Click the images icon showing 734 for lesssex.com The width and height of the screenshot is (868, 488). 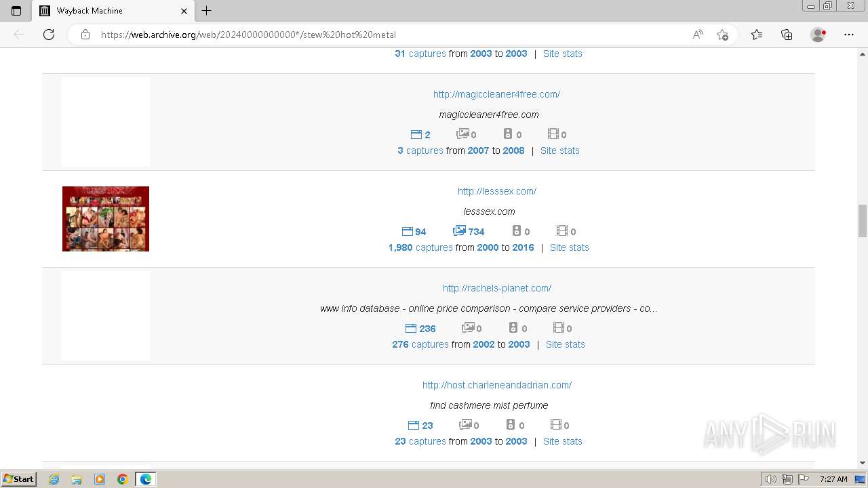click(x=459, y=231)
